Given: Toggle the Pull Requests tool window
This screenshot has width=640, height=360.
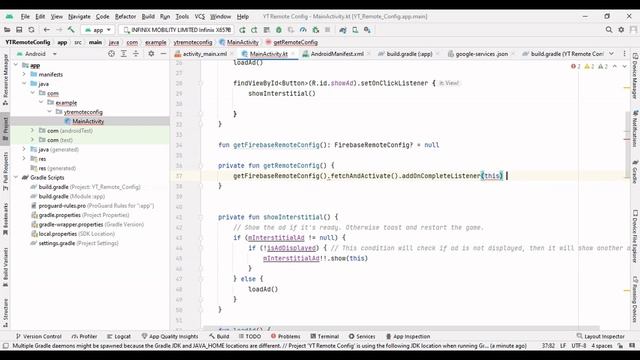Looking at the screenshot, I should click(5, 171).
